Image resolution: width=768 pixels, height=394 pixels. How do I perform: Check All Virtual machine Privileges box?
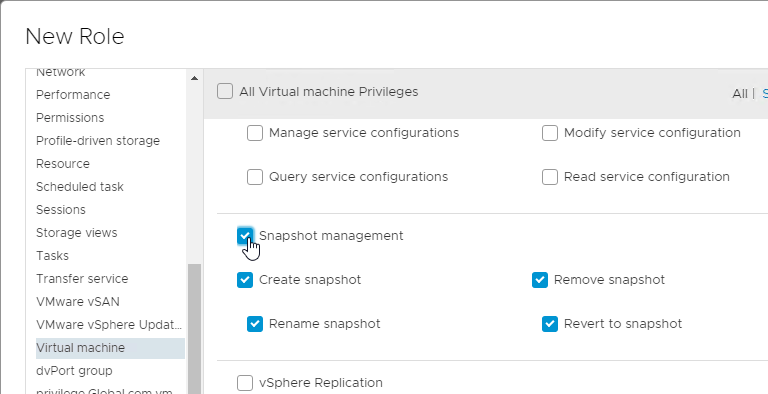click(225, 92)
